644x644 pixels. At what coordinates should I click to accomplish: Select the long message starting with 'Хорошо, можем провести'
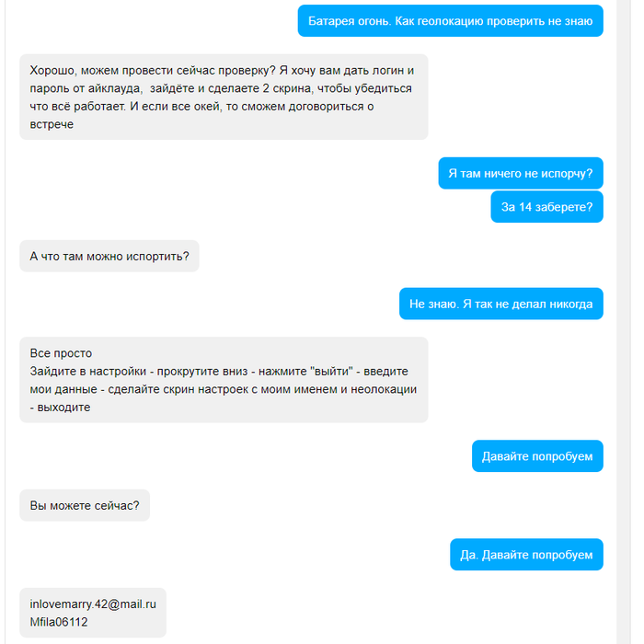pos(224,97)
